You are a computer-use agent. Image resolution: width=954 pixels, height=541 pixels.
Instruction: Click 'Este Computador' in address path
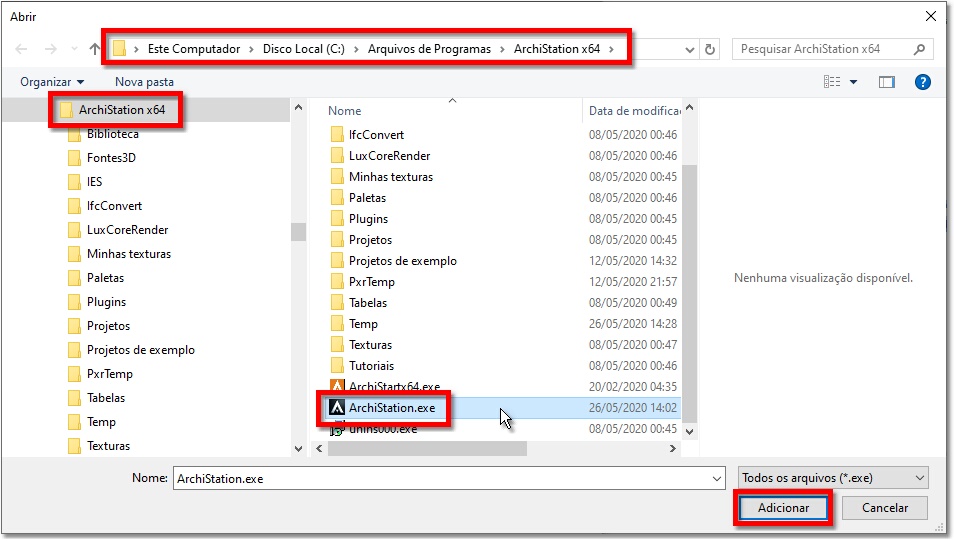[193, 49]
